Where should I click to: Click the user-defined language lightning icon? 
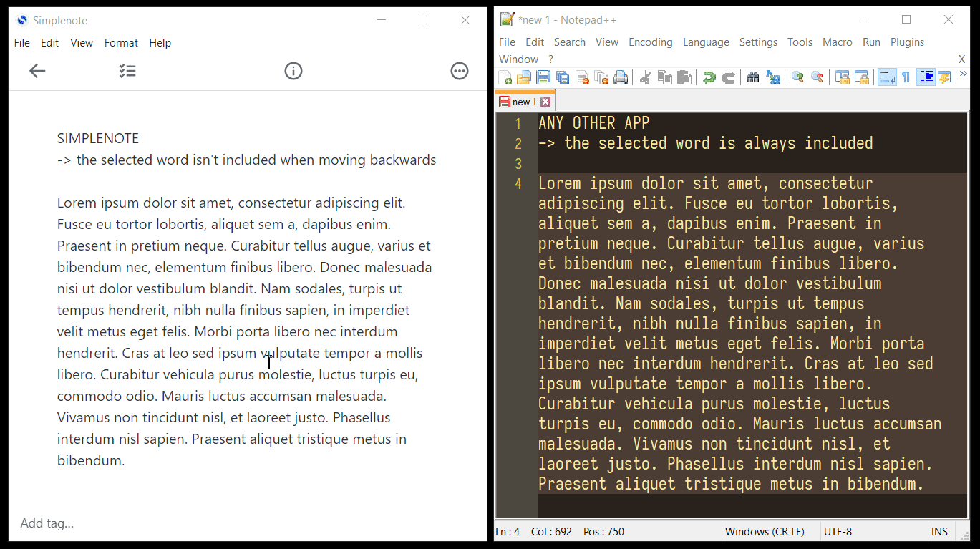pos(944,77)
